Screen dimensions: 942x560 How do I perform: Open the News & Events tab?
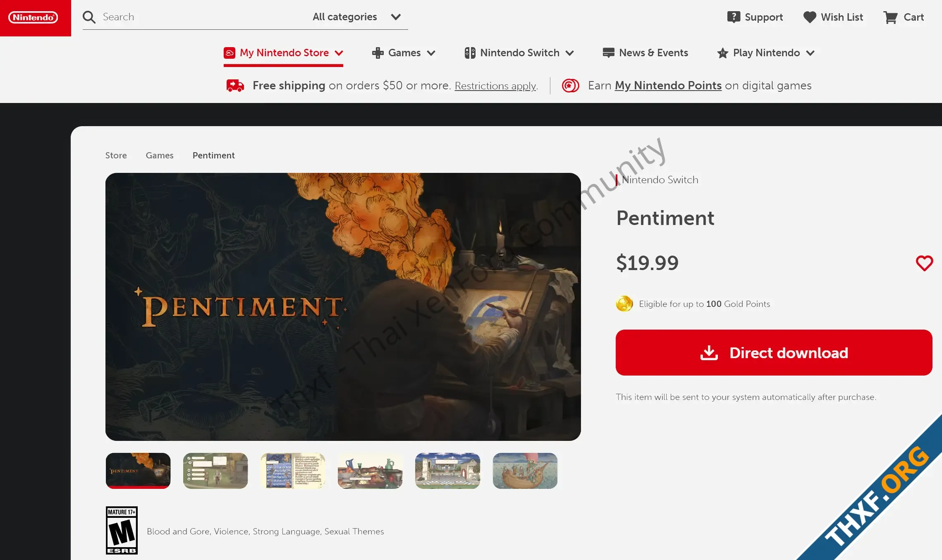coord(645,53)
